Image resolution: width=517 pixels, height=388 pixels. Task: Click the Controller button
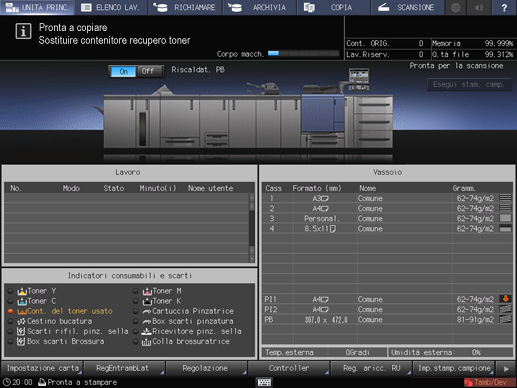click(288, 368)
